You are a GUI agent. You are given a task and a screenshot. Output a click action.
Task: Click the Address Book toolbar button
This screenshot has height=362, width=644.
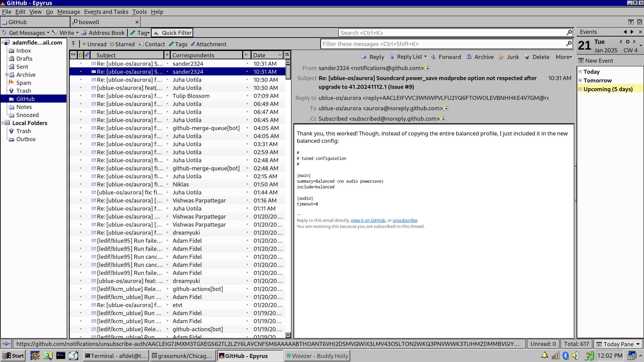[x=103, y=33]
